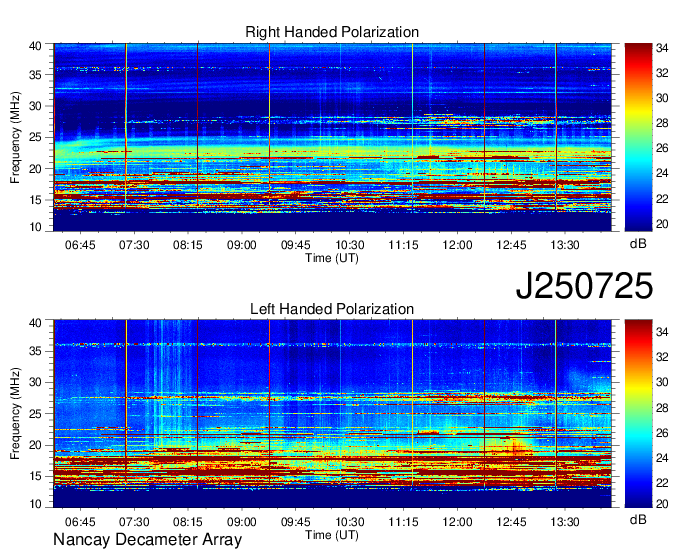Click 20 MHz tick on Left Handed plot
This screenshot has height=552, width=680.
point(36,445)
